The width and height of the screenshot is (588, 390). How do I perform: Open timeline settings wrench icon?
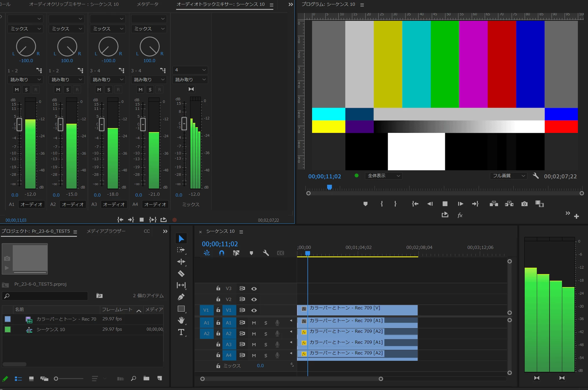click(x=266, y=253)
